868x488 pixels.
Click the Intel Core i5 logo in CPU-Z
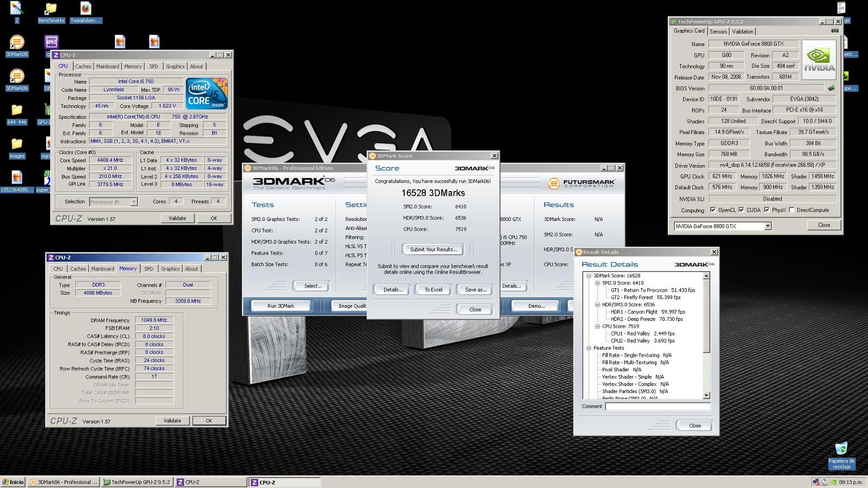pyautogui.click(x=207, y=93)
